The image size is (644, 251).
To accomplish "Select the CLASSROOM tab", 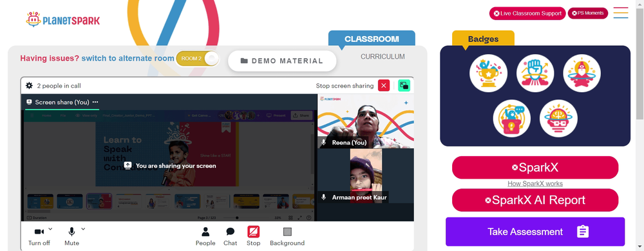I will click(372, 39).
